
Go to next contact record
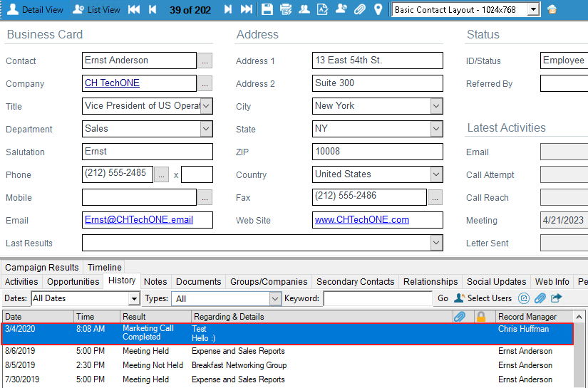(x=227, y=10)
